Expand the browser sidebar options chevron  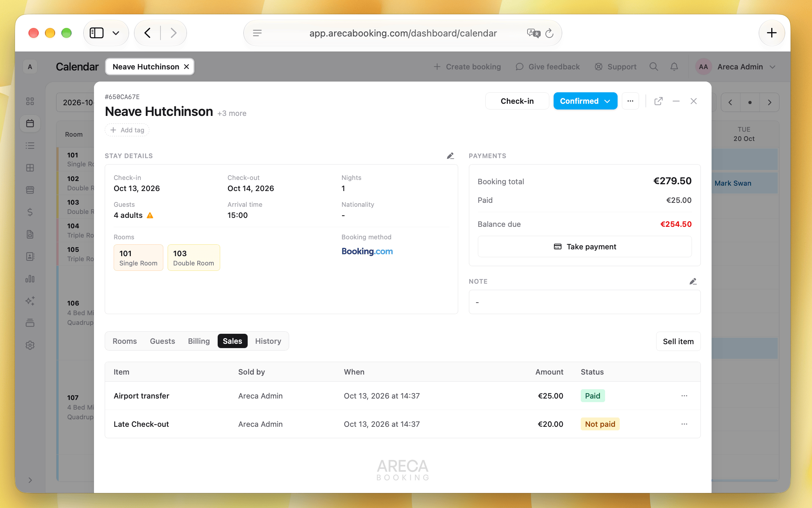coord(115,33)
